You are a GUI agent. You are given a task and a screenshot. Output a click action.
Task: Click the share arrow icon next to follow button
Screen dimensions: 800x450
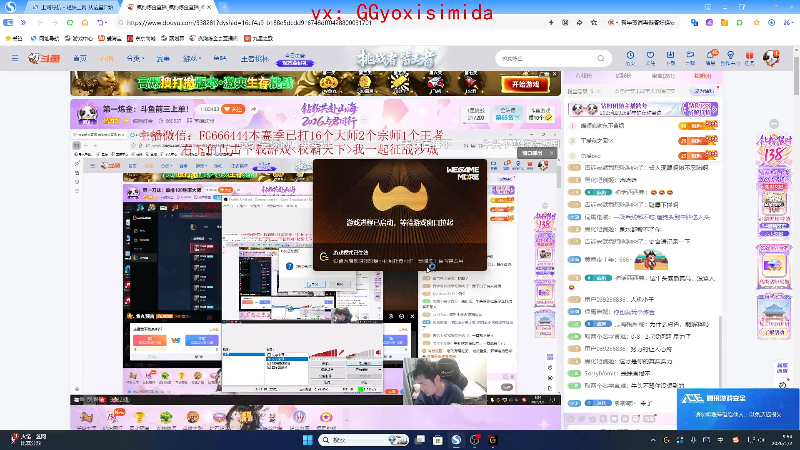(254, 109)
